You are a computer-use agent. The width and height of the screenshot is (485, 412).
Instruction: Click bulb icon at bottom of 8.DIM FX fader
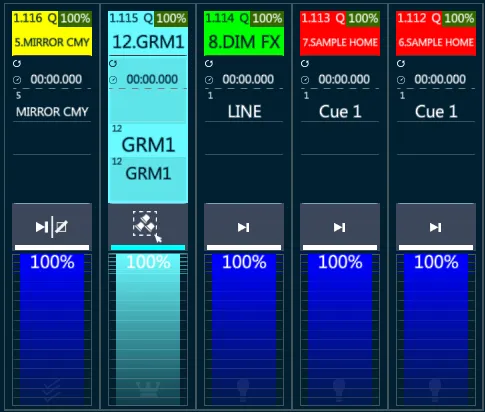click(244, 390)
